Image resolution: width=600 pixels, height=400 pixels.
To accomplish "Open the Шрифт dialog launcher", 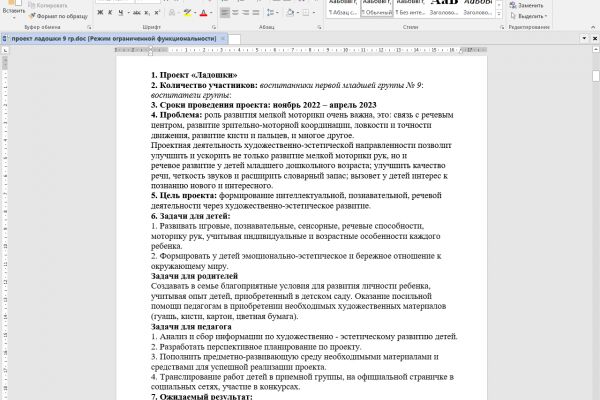I will click(214, 27).
